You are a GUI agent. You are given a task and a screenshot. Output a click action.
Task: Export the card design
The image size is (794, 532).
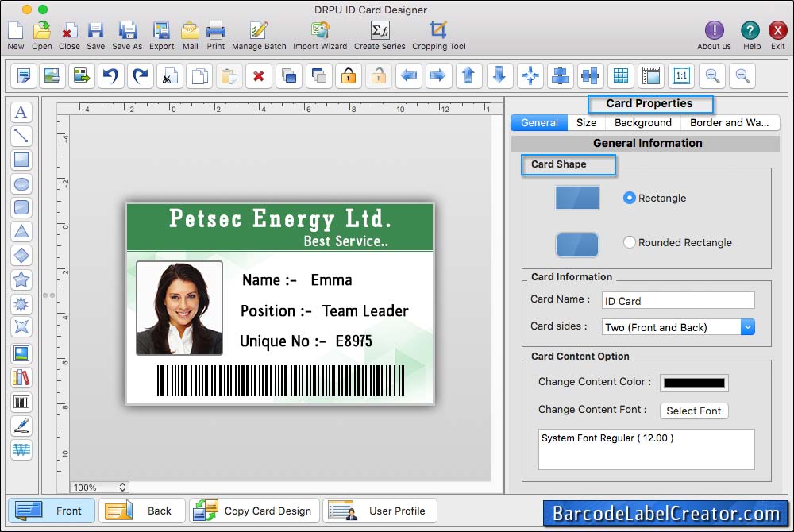[161, 36]
